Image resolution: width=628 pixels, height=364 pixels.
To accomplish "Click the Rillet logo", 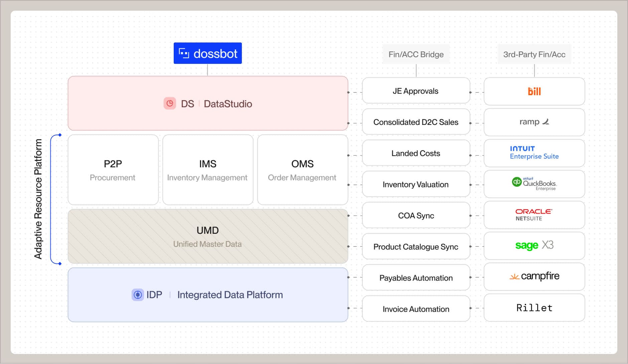I will [534, 308].
